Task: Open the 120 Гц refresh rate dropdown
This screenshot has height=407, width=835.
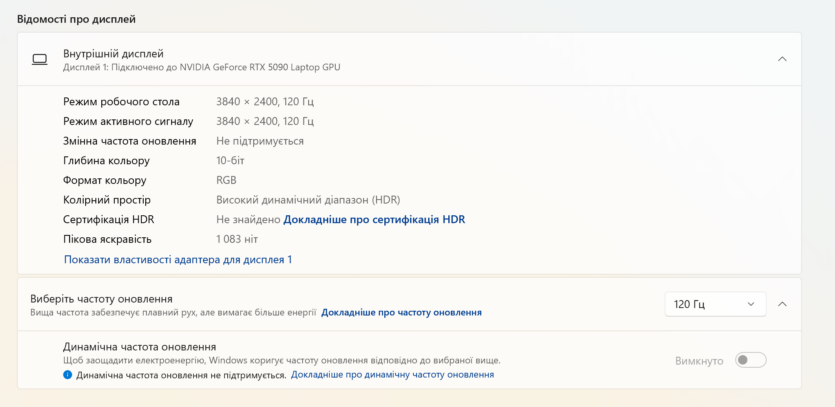Action: pos(715,304)
